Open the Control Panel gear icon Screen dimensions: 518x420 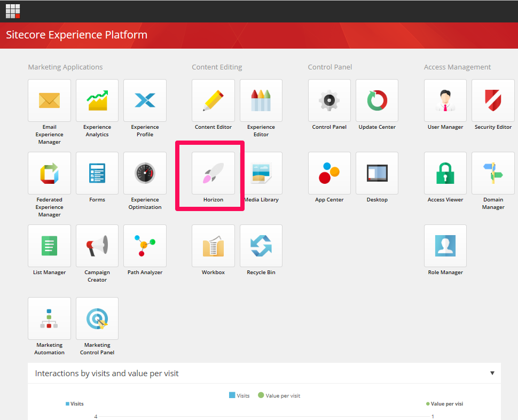pyautogui.click(x=329, y=100)
